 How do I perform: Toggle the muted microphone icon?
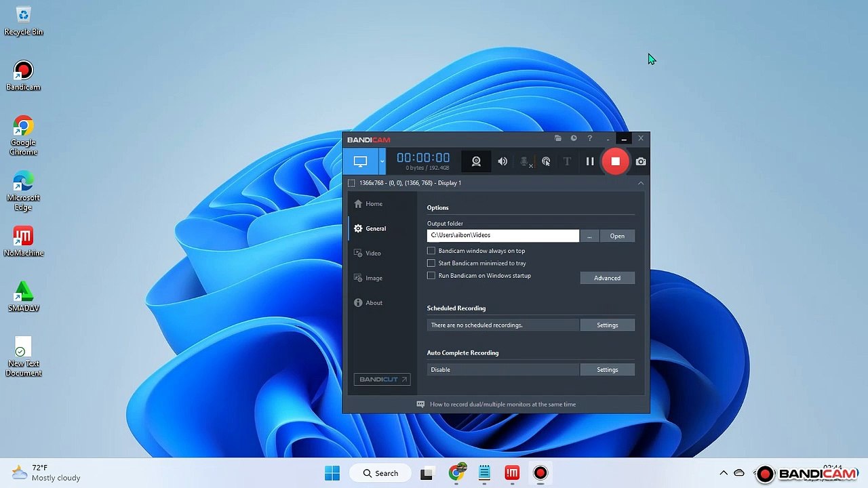point(524,161)
